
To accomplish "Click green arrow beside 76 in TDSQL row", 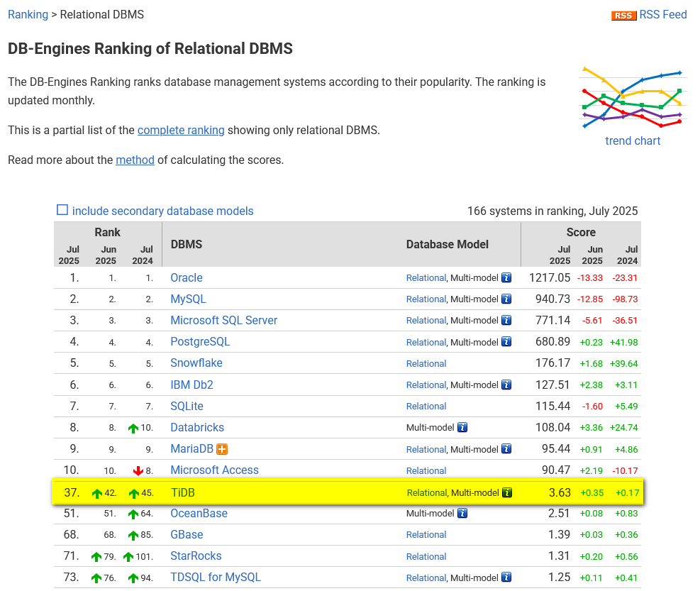I will tap(96, 578).
